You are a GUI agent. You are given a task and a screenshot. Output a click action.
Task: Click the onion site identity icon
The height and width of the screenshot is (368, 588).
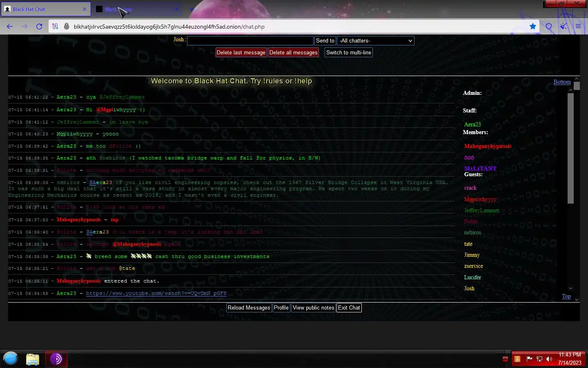[66, 27]
